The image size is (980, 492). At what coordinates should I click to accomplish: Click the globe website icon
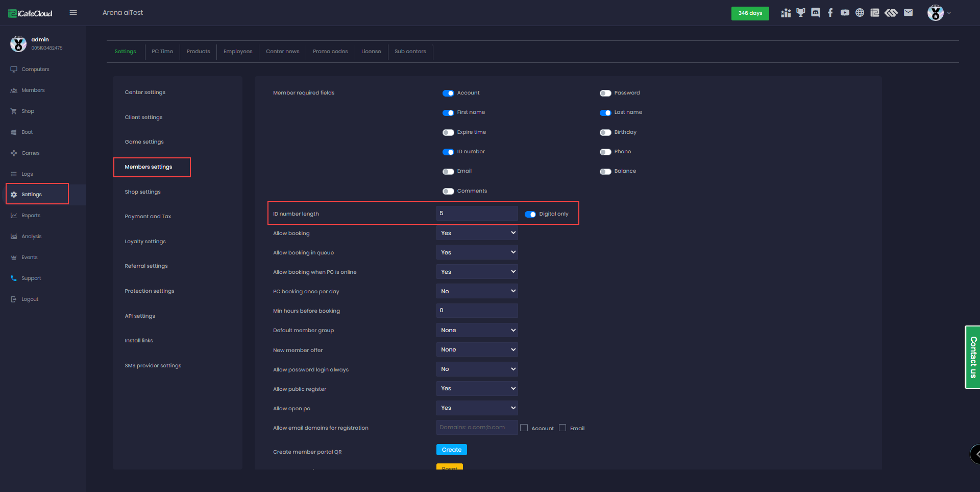pos(860,13)
